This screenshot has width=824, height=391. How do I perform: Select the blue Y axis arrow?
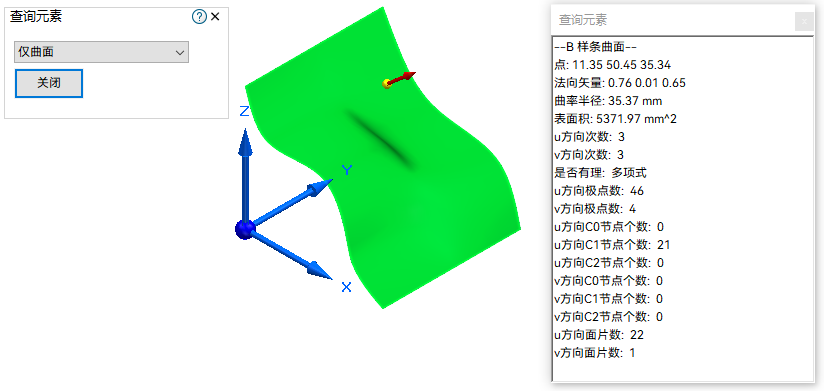291,201
